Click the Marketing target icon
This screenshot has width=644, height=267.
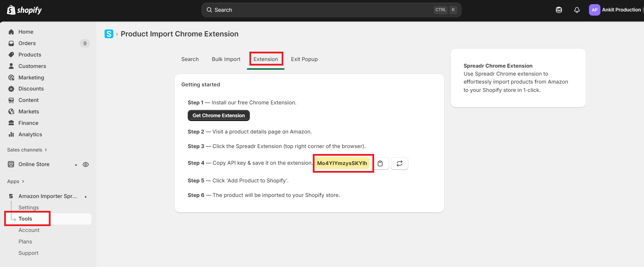(11, 77)
